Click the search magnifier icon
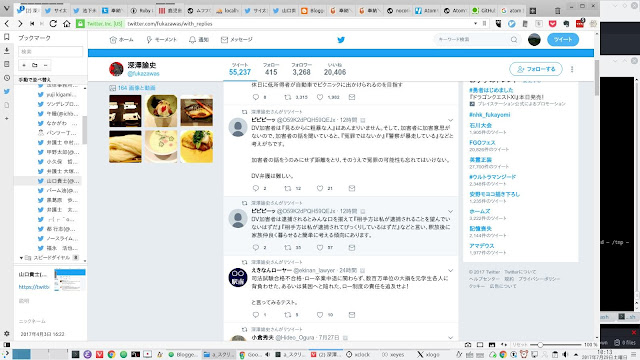 [514, 40]
